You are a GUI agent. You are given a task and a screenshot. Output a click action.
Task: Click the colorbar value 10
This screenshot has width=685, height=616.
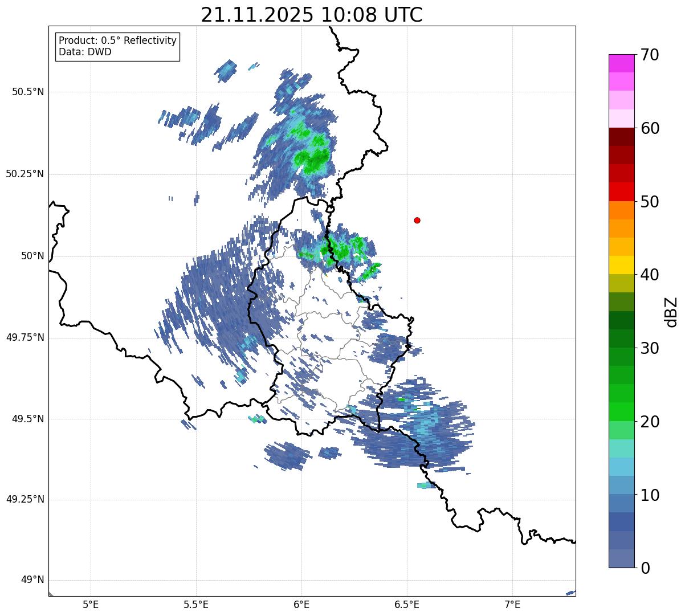(650, 495)
